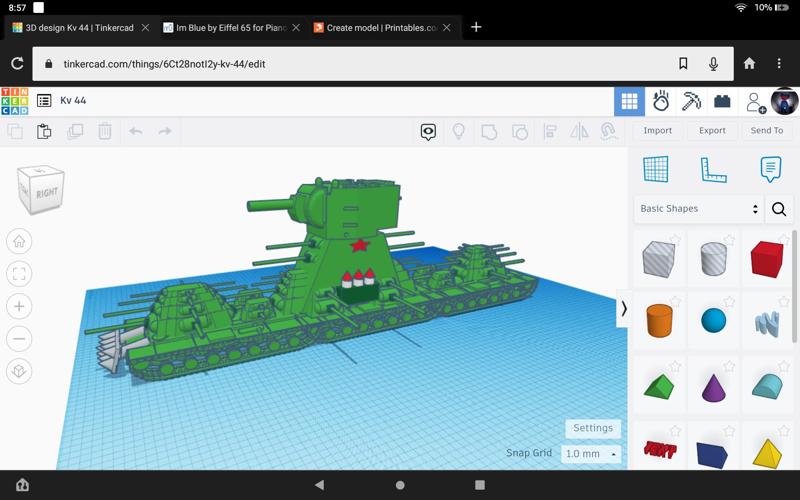Pick the blue Sphere shape
The height and width of the screenshot is (500, 800).
(x=713, y=320)
